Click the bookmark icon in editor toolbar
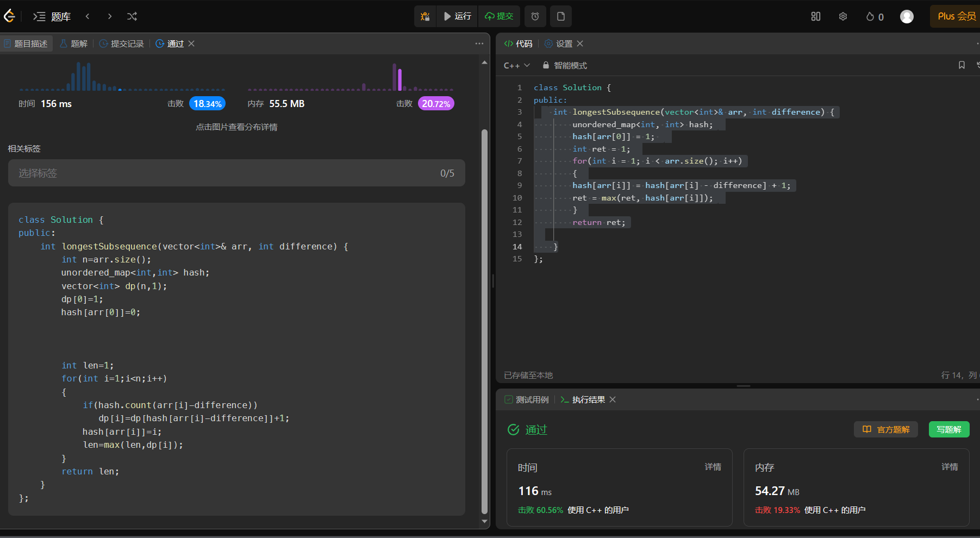The width and height of the screenshot is (980, 538). click(x=962, y=65)
